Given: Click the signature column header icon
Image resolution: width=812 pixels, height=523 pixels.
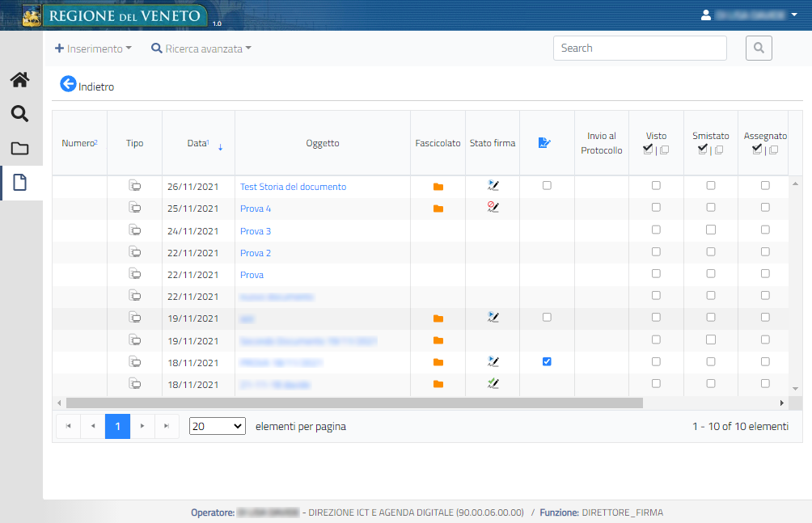Looking at the screenshot, I should tap(544, 142).
